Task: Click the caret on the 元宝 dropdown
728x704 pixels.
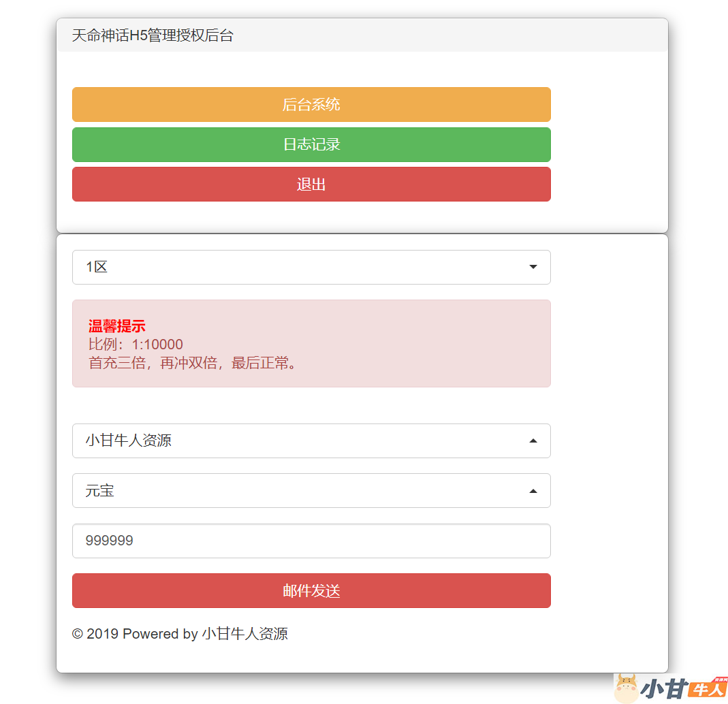Action: [533, 491]
